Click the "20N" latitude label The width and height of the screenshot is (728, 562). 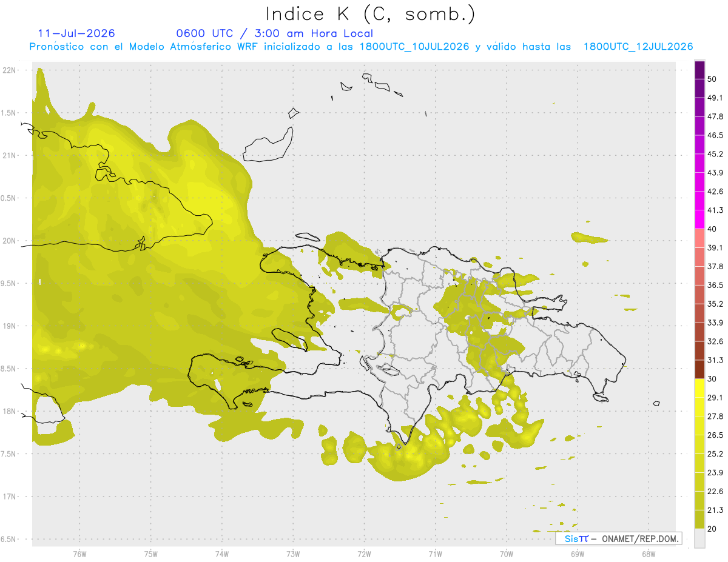tap(10, 241)
